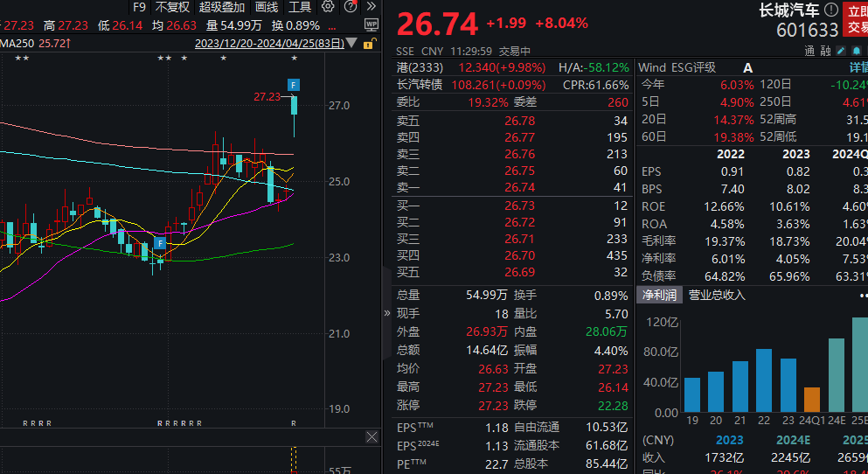Image resolution: width=868 pixels, height=474 pixels.
Task: Click the date range link 2023/12/20-2024/04/25
Action: (269, 43)
